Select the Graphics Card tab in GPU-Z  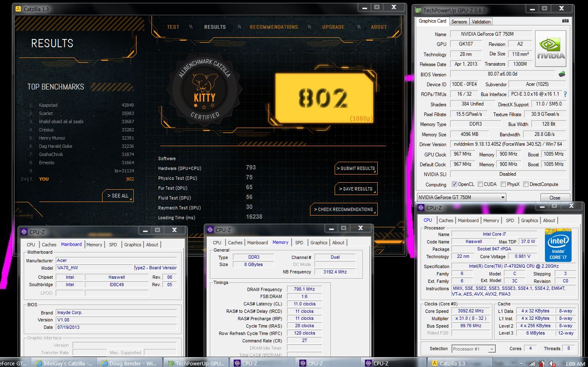click(x=432, y=21)
